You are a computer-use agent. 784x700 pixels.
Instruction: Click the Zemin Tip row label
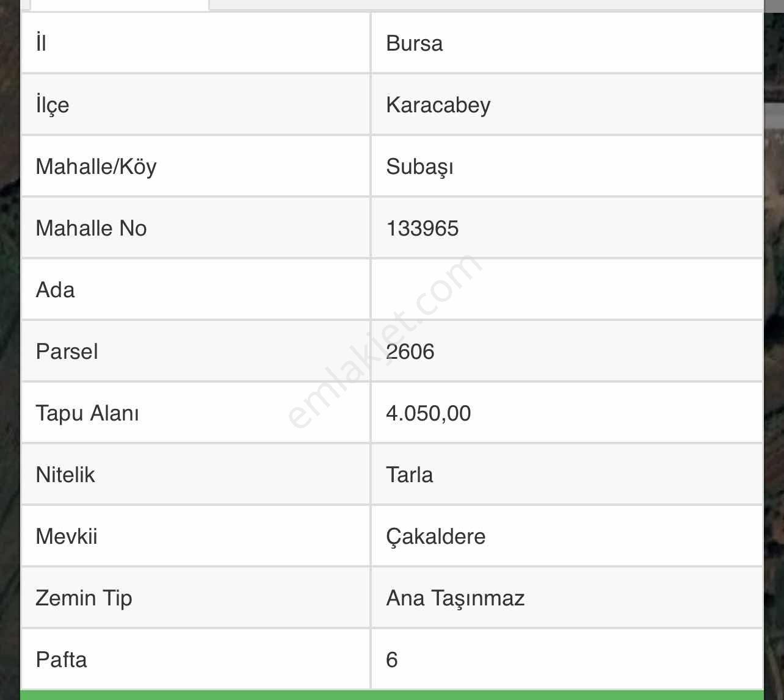84,598
